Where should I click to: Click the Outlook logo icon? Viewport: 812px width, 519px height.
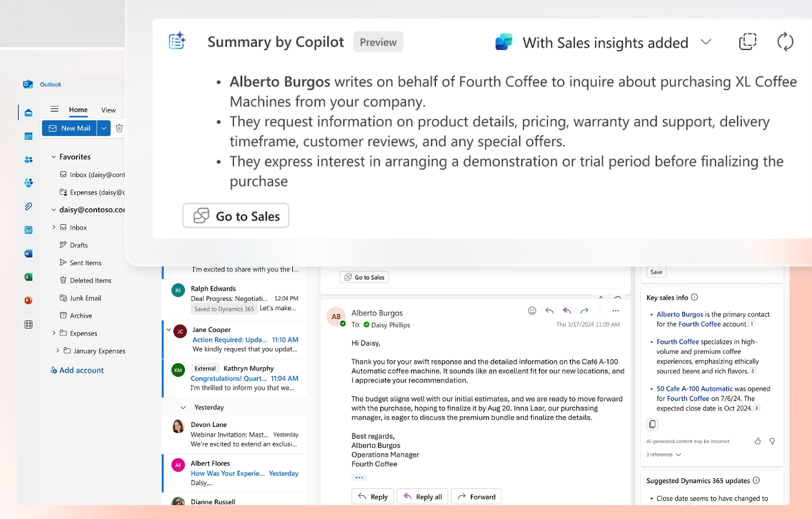click(x=28, y=84)
